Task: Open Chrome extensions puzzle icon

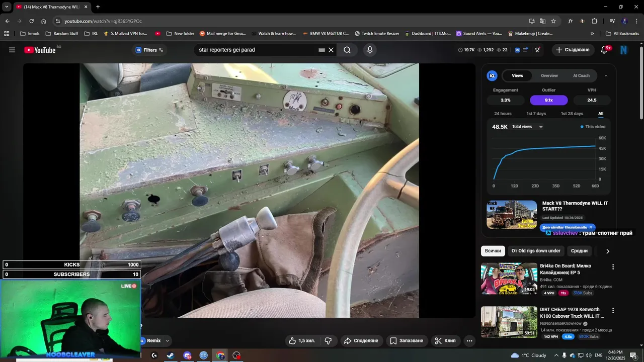Action: point(595,21)
